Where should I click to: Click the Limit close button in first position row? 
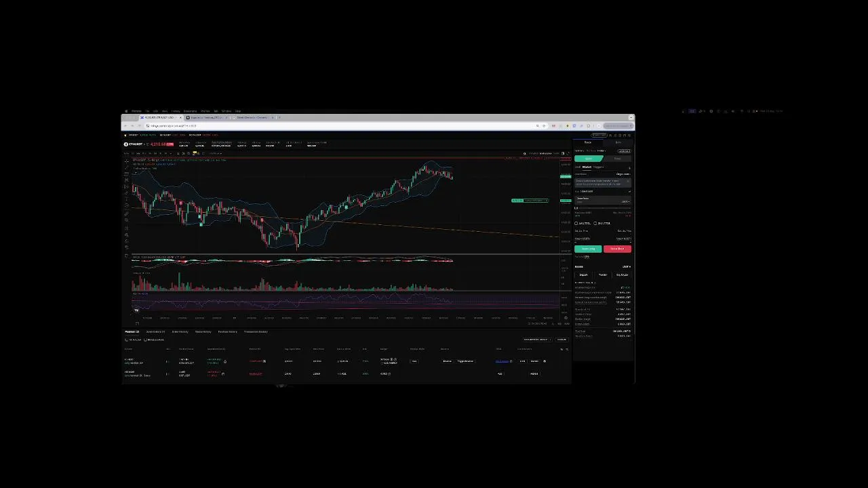[x=522, y=361]
